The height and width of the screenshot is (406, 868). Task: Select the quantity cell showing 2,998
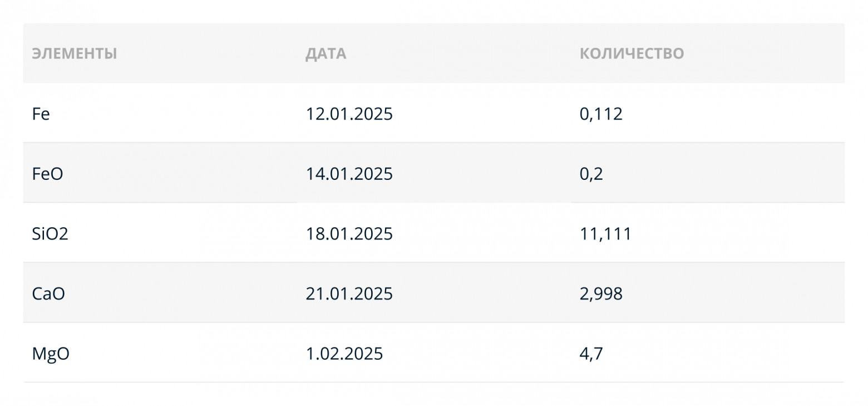tap(601, 294)
